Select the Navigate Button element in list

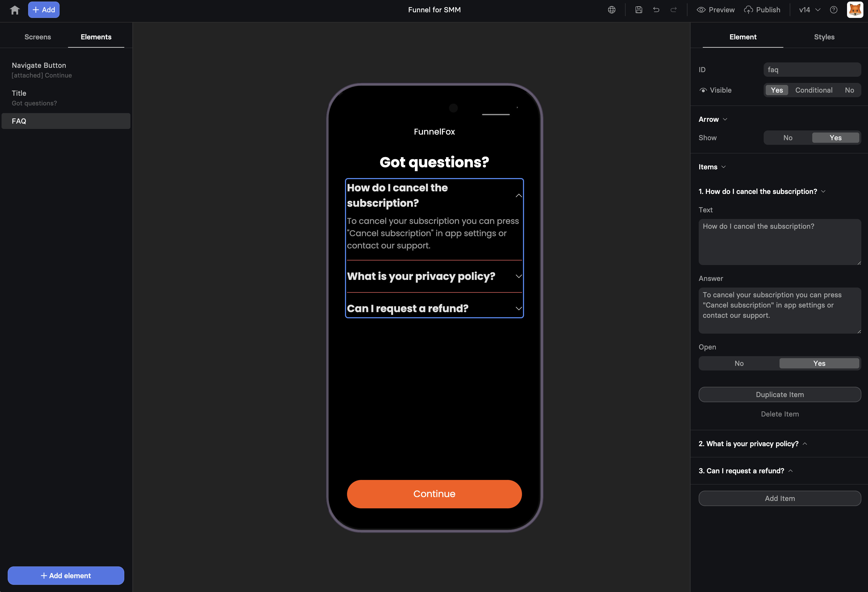pyautogui.click(x=66, y=70)
